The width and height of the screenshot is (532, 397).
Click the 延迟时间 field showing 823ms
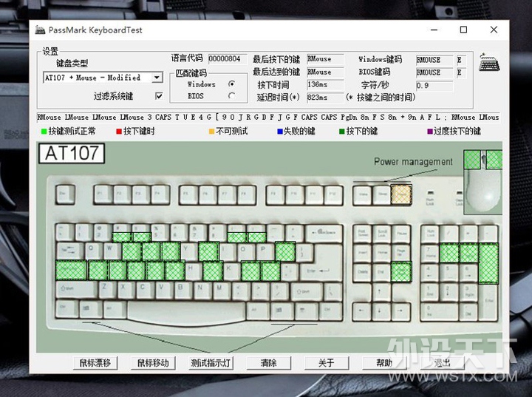(x=325, y=98)
